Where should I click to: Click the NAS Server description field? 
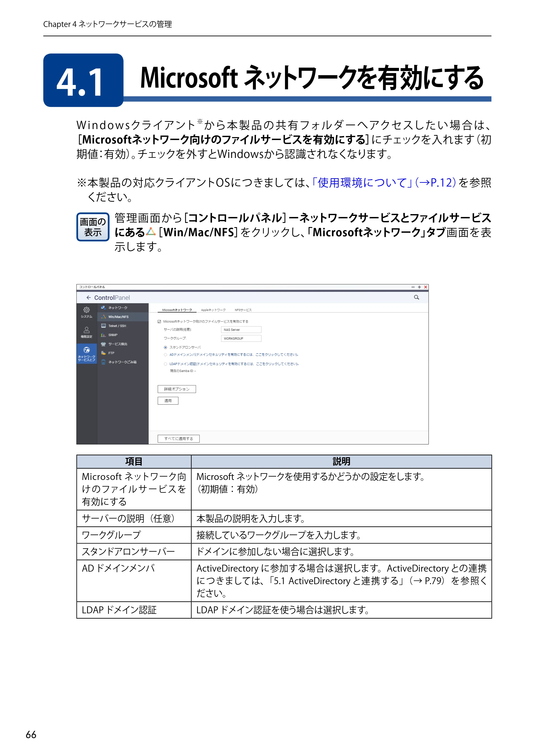tap(241, 329)
